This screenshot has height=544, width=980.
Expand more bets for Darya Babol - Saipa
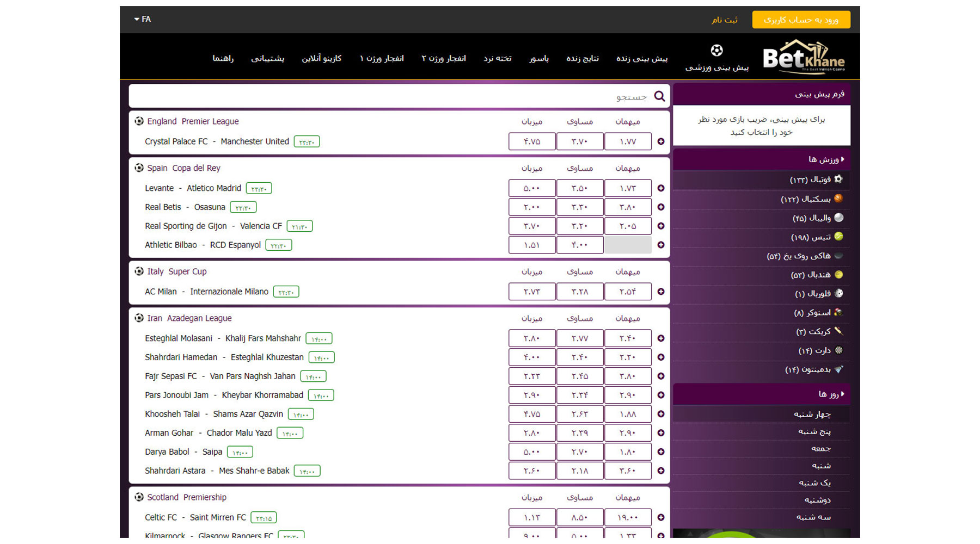point(661,452)
